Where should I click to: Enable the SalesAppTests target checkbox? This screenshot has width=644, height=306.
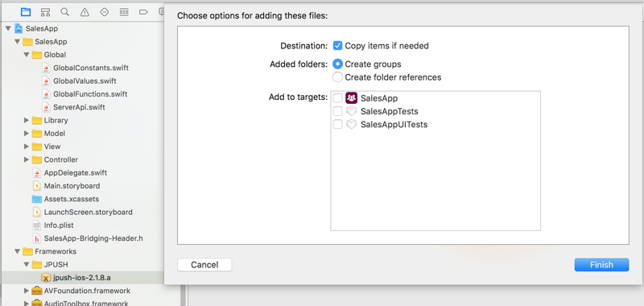click(x=337, y=111)
